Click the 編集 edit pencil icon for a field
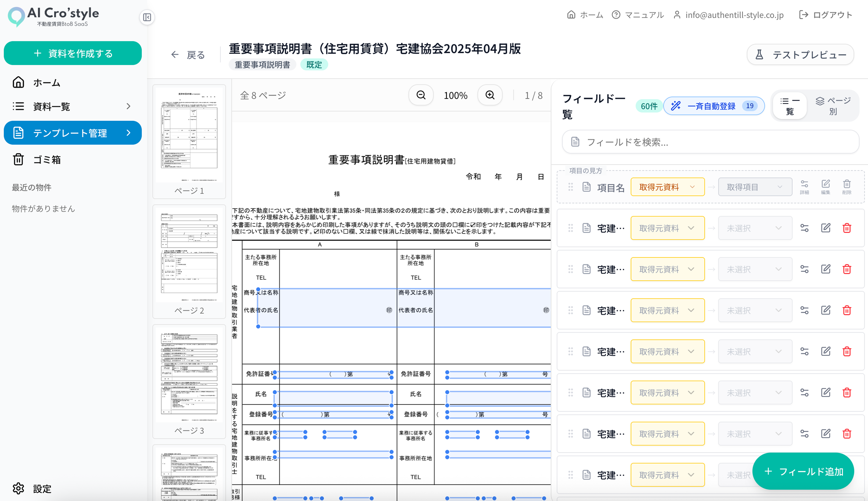This screenshot has width=868, height=501. click(x=826, y=228)
